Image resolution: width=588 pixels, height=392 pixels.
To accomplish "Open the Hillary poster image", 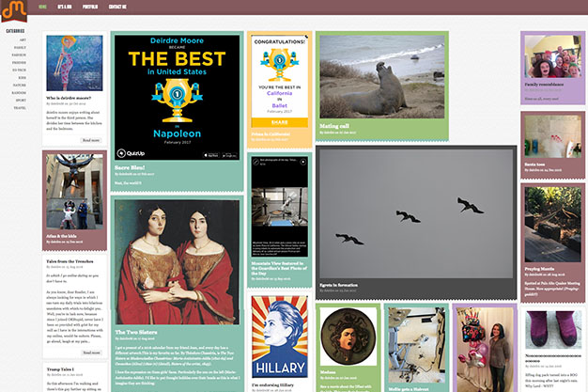I will coord(279,337).
